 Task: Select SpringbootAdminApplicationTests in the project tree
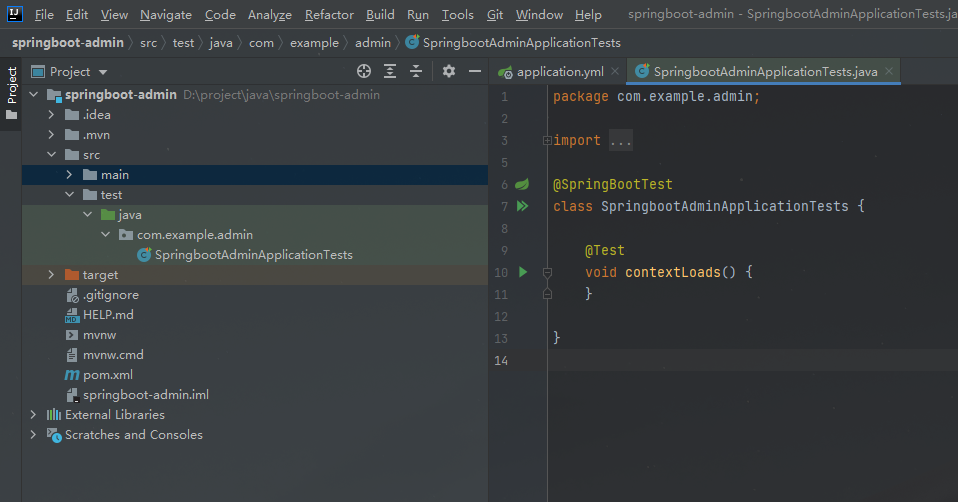(254, 255)
